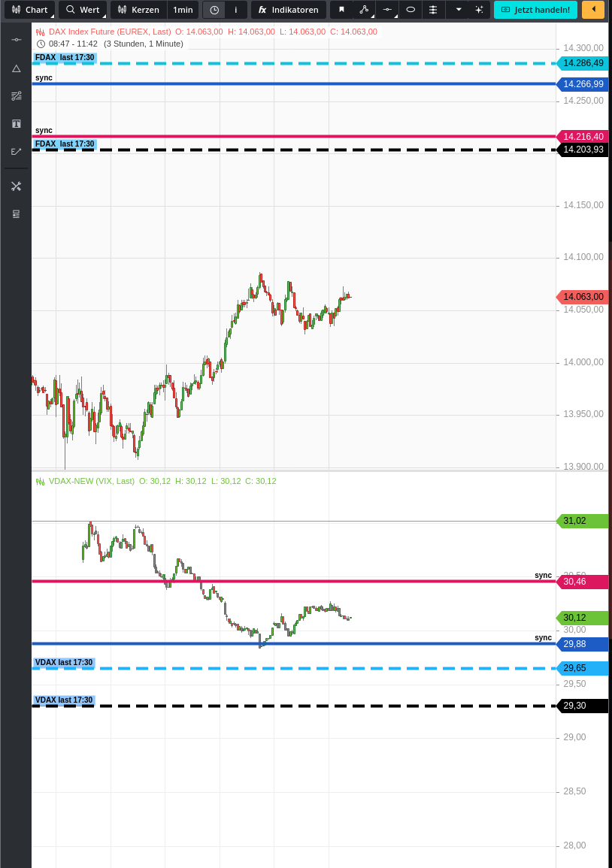
Task: Open the Kerzen chart type dropdown
Action: pyautogui.click(x=138, y=10)
